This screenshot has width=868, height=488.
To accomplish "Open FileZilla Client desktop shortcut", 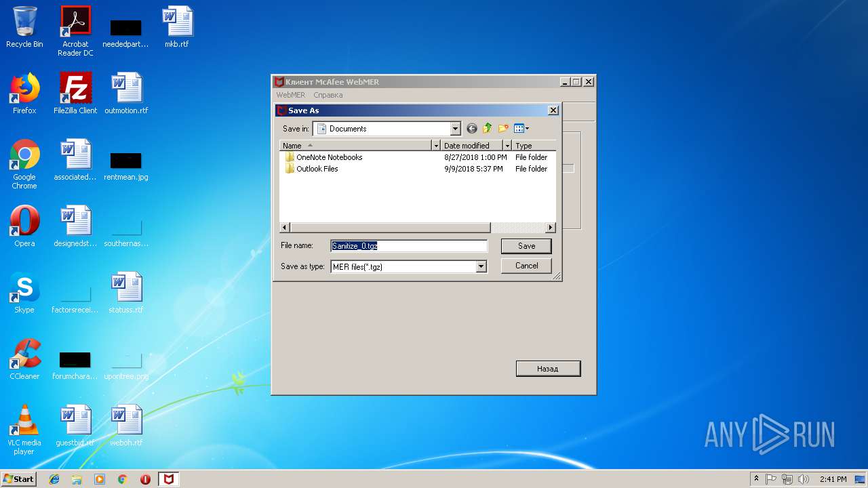I will click(x=75, y=94).
